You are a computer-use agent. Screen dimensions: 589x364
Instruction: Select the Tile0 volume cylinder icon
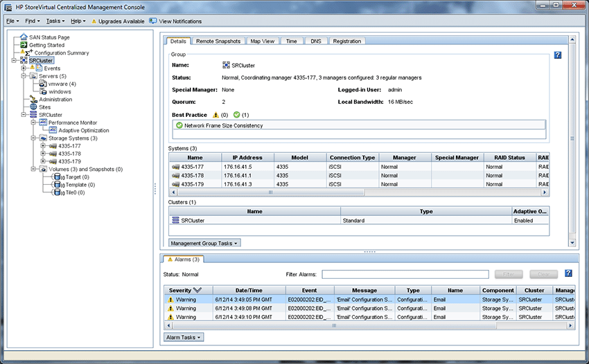(x=57, y=192)
